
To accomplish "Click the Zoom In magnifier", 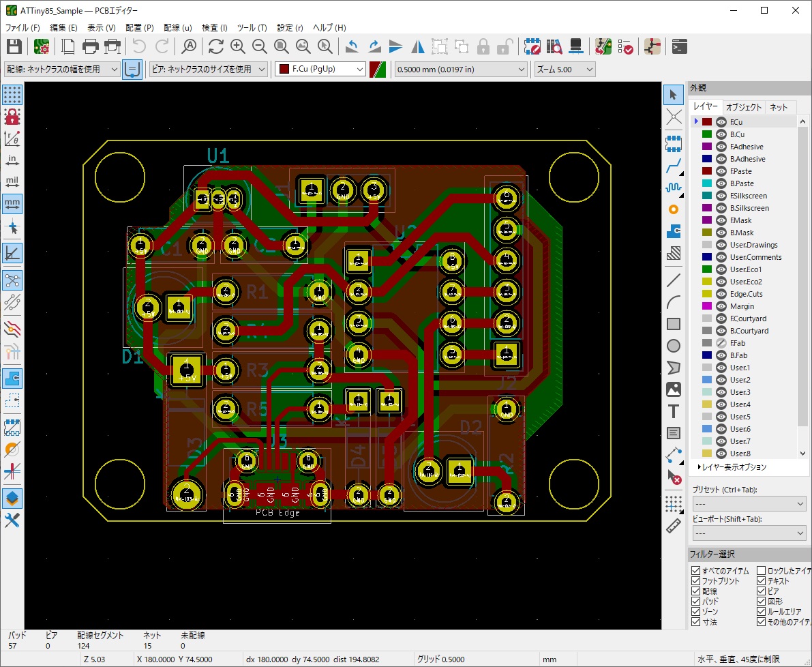I will (238, 46).
